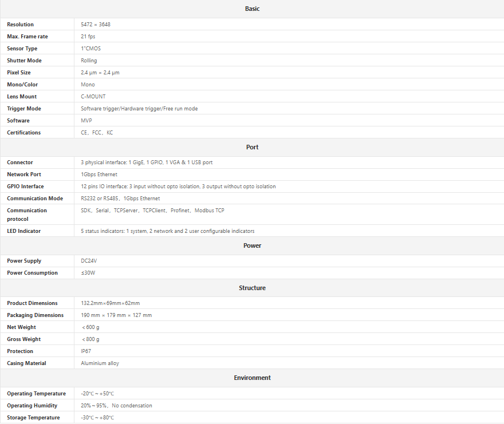Select the DC24V power supply value
Screen dimensions: 504x424
(89, 261)
